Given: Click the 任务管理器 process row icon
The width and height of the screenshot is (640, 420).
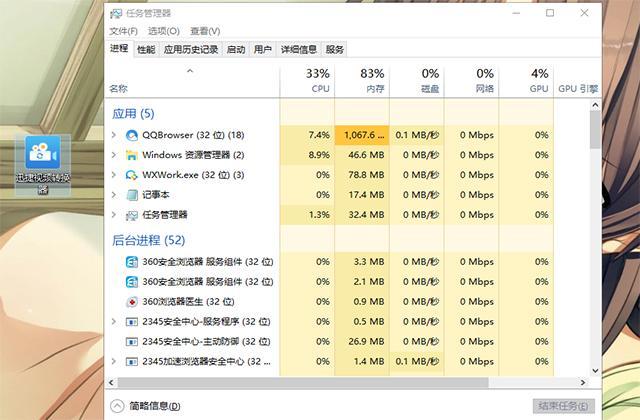Looking at the screenshot, I should pos(132,215).
